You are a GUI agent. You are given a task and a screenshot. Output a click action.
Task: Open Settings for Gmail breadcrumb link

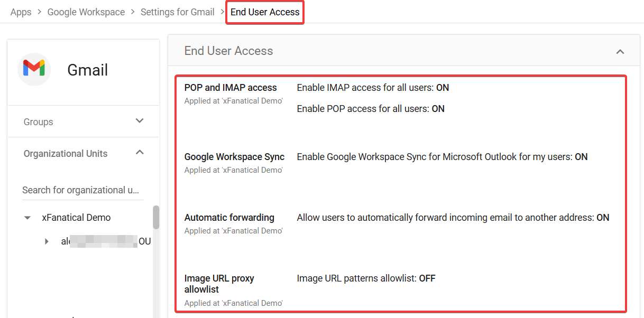click(x=178, y=12)
